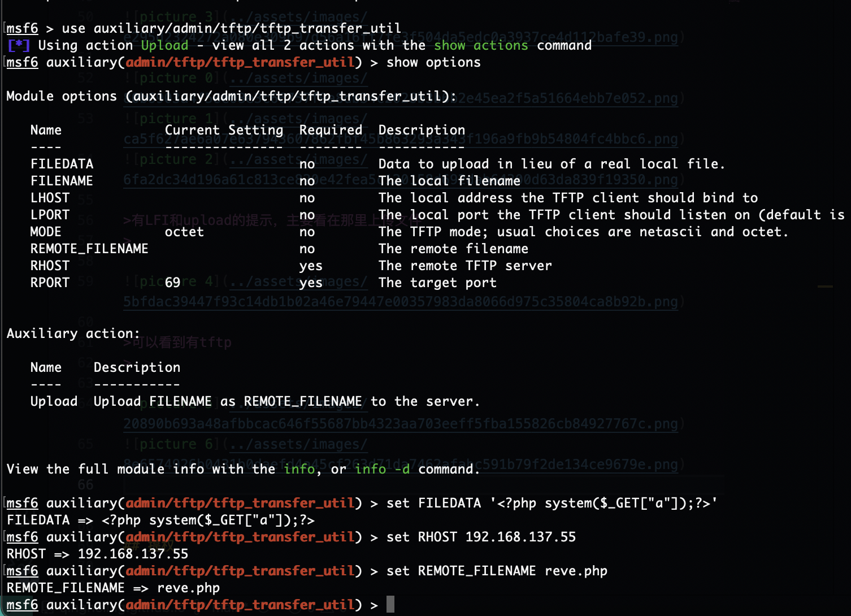This screenshot has height=616, width=851.
Task: Click the green 'Upload' action word
Action: [x=164, y=45]
